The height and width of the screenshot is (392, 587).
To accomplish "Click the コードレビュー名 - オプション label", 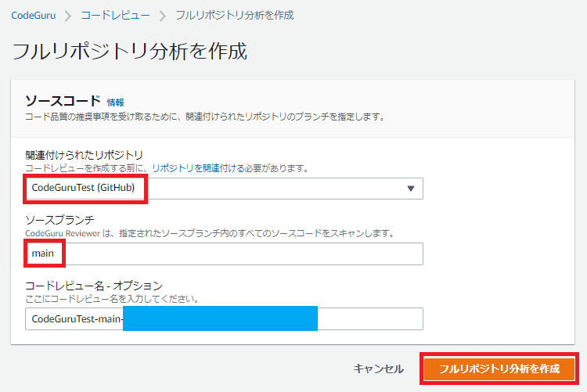I will pos(94,286).
